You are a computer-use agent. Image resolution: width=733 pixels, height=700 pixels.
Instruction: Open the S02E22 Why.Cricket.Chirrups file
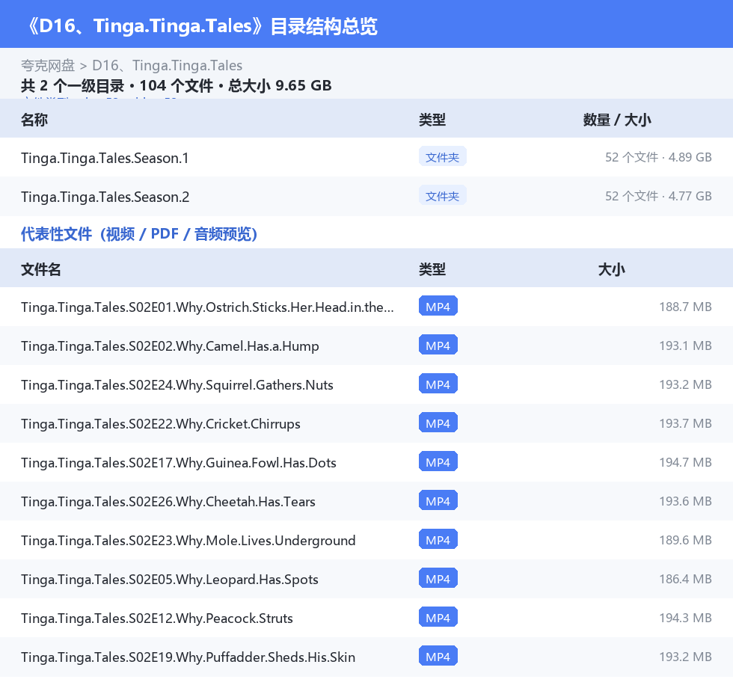coord(160,423)
